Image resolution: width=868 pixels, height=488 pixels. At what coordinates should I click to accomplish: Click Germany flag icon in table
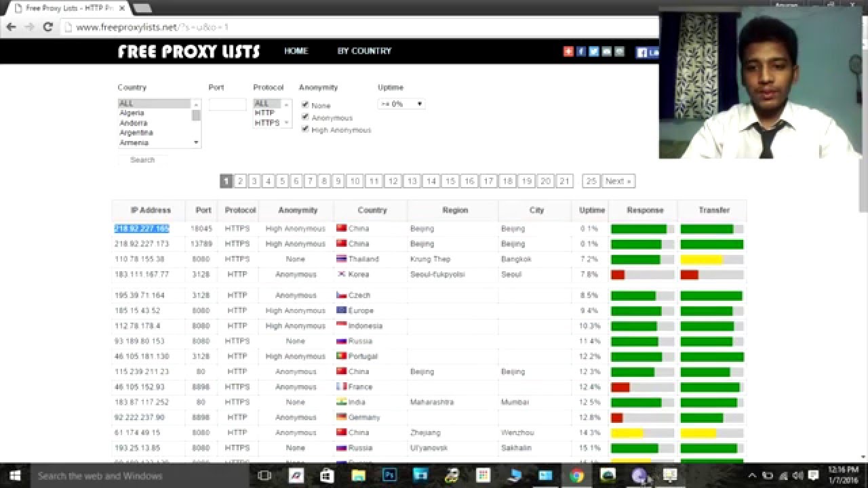(x=341, y=417)
